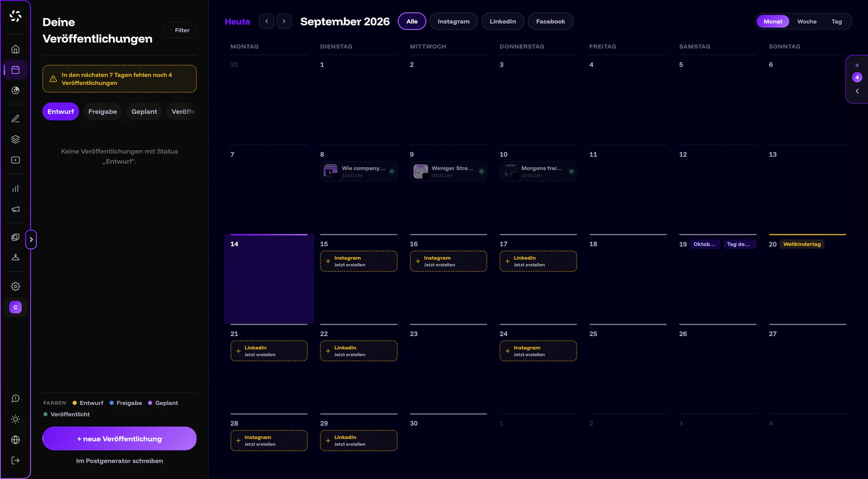Go to next month arrow
The height and width of the screenshot is (479, 868).
pos(284,21)
